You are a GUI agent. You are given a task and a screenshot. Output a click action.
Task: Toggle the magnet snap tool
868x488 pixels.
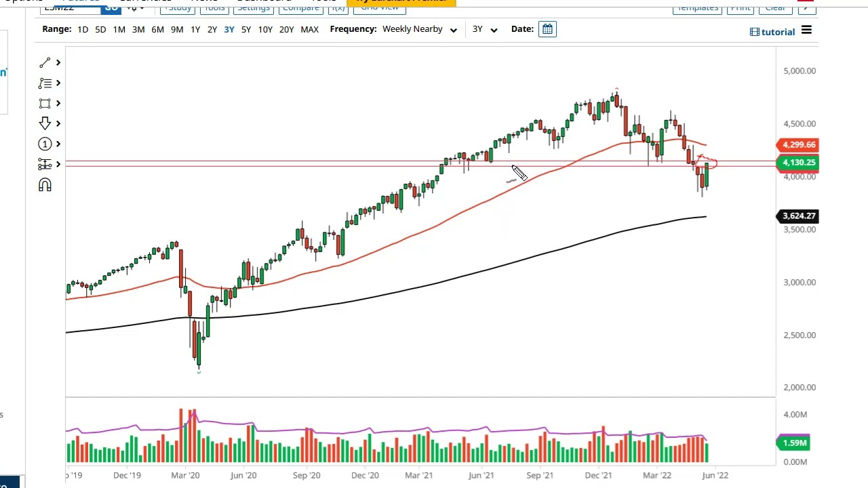point(45,185)
